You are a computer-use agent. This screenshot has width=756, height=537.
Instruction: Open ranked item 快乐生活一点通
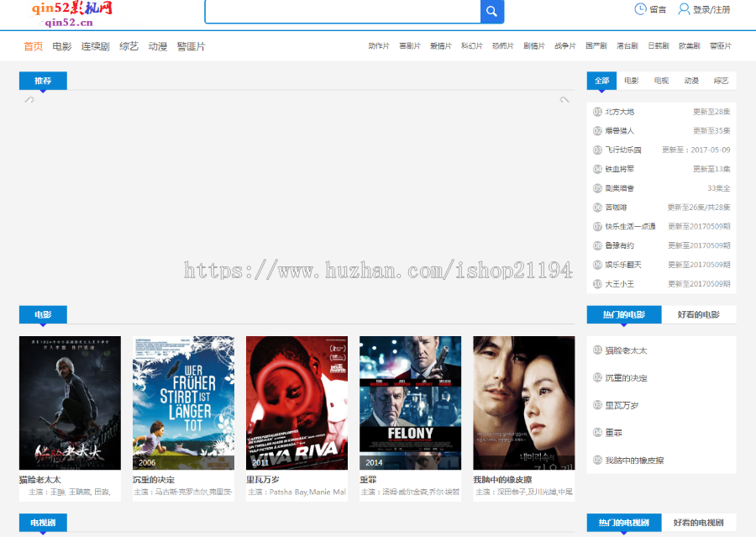click(631, 226)
